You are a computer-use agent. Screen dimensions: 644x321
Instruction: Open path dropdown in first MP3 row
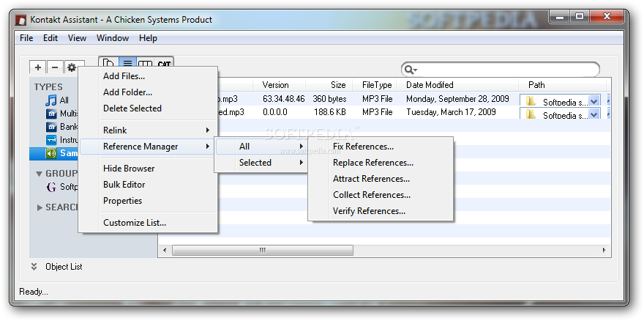coord(594,101)
